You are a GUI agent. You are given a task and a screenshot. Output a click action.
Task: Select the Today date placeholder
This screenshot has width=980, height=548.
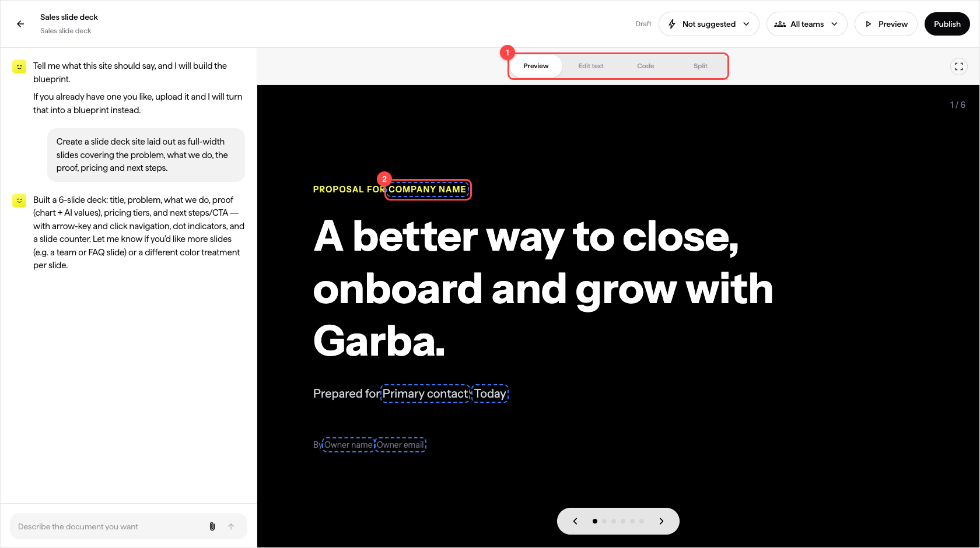[490, 394]
